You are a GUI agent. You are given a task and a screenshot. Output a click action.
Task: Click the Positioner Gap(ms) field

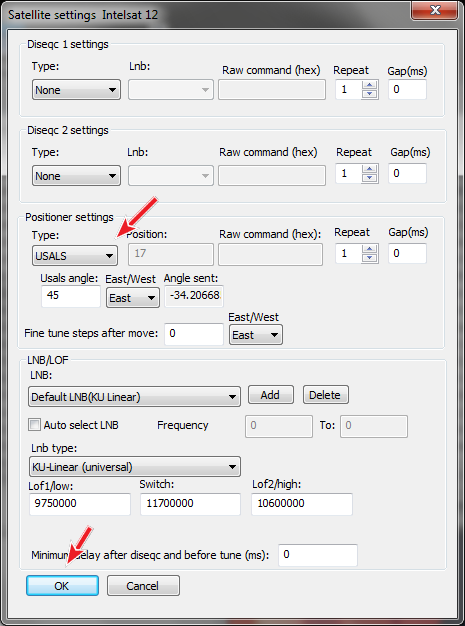tap(408, 254)
